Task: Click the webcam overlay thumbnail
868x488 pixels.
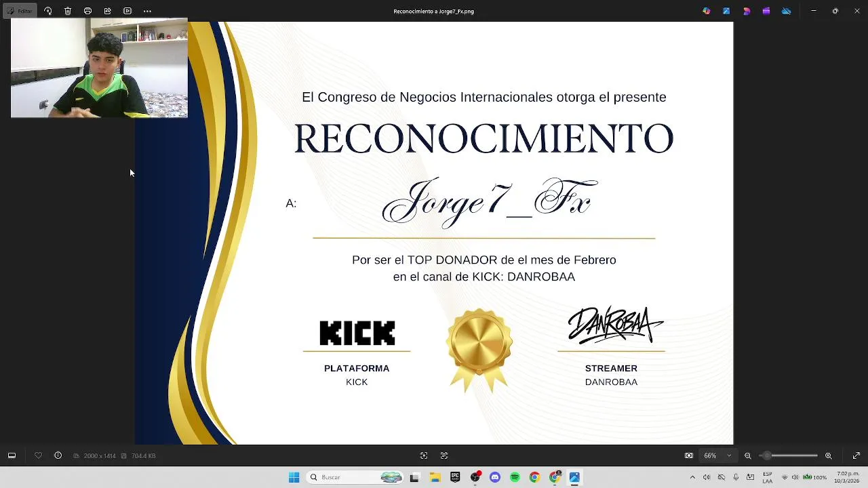Action: 99,68
